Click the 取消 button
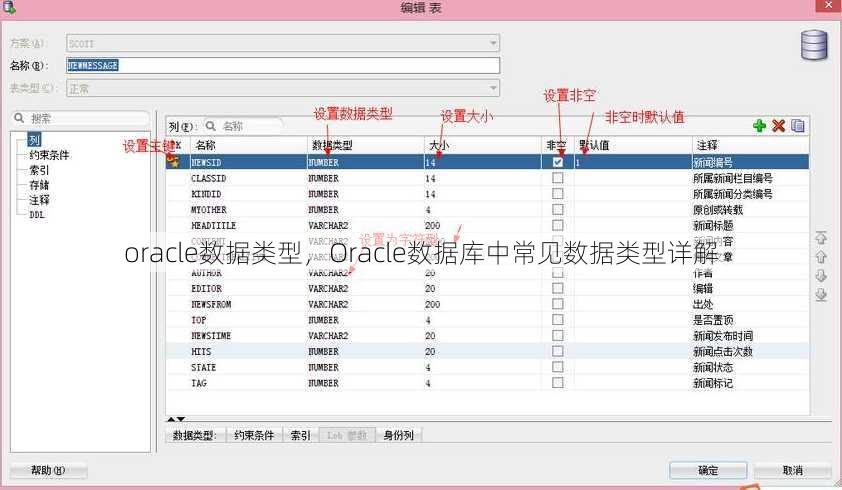 point(793,470)
